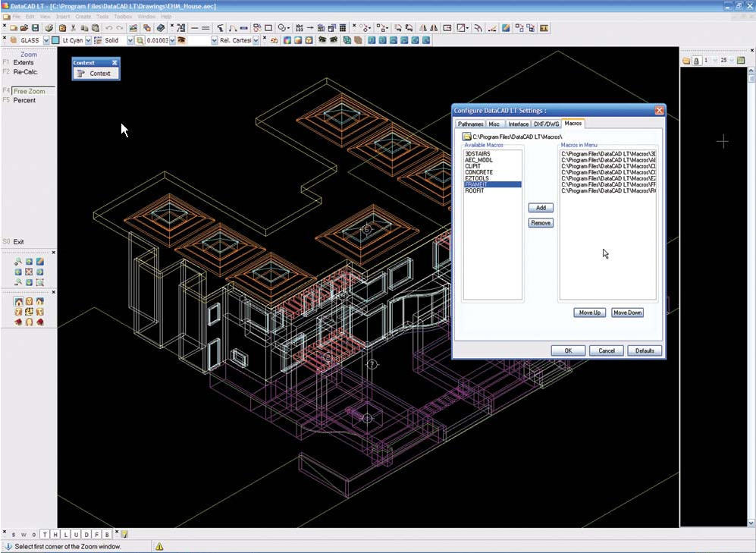Expand the Lt Cyan color dropdown

(x=88, y=40)
